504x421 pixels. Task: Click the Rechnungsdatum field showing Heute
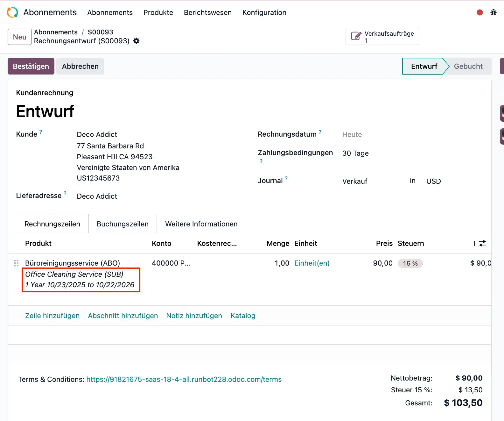(x=352, y=135)
